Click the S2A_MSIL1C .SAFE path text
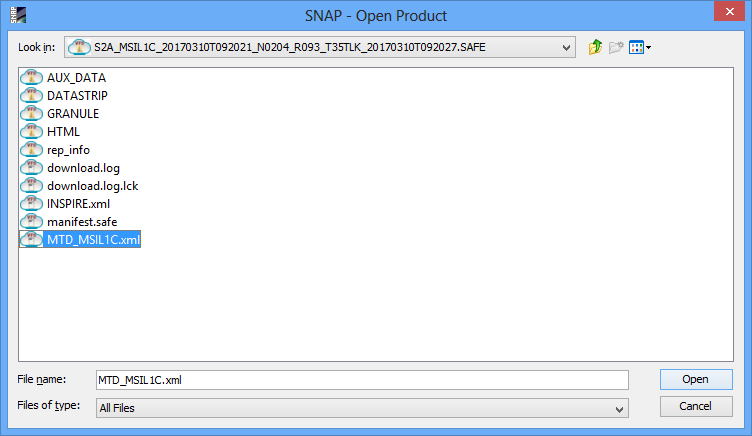 tap(290, 47)
